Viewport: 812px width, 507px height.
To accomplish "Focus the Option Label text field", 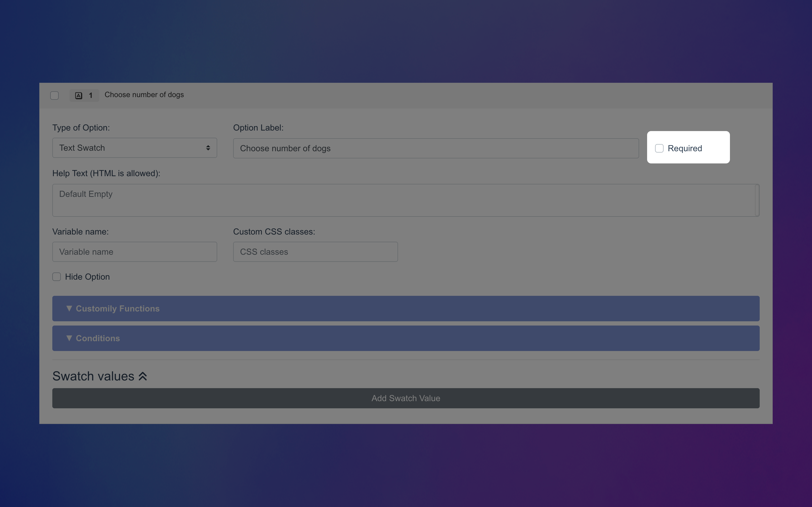I will pos(435,148).
